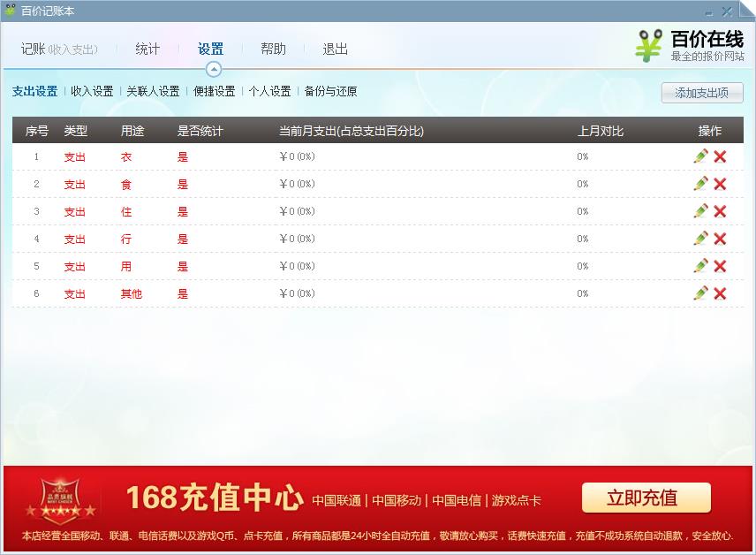The height and width of the screenshot is (555, 756).
Task: Click the 添加支出项 button
Action: click(702, 93)
